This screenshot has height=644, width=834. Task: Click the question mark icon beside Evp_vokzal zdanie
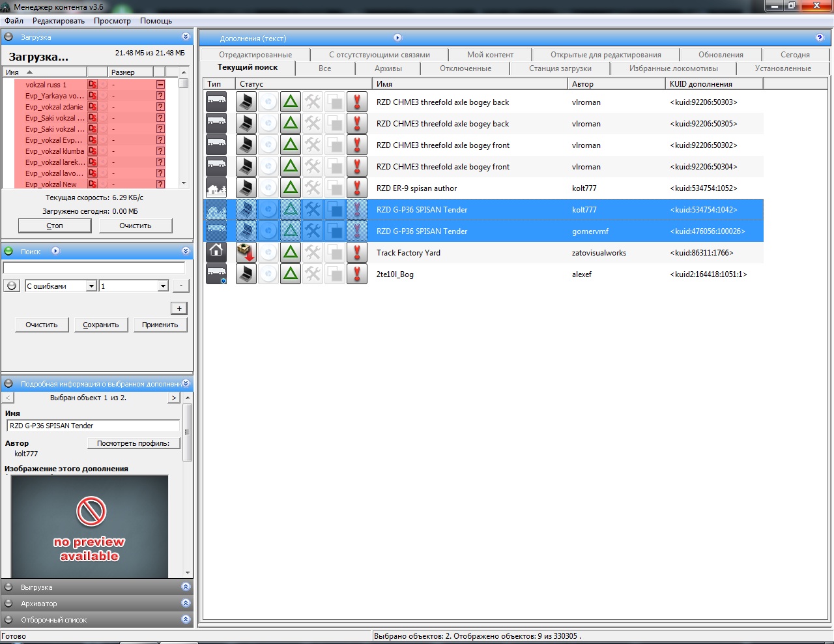160,107
